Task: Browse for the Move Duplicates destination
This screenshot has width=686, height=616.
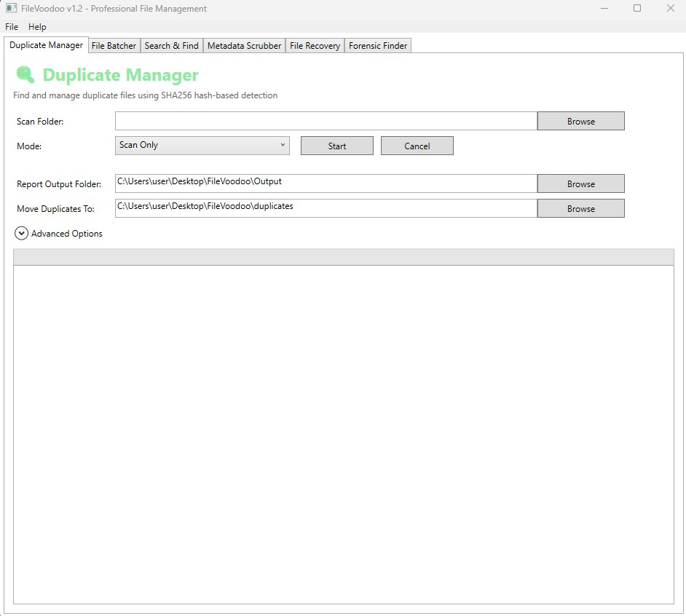Action: click(x=580, y=208)
